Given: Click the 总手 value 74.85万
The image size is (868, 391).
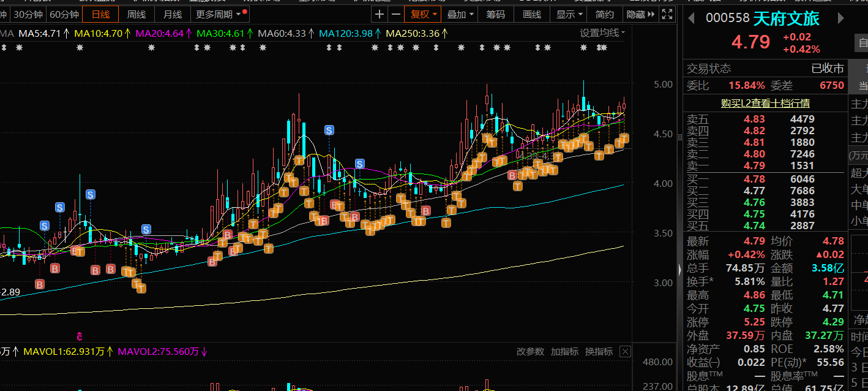Looking at the screenshot, I should (x=745, y=268).
